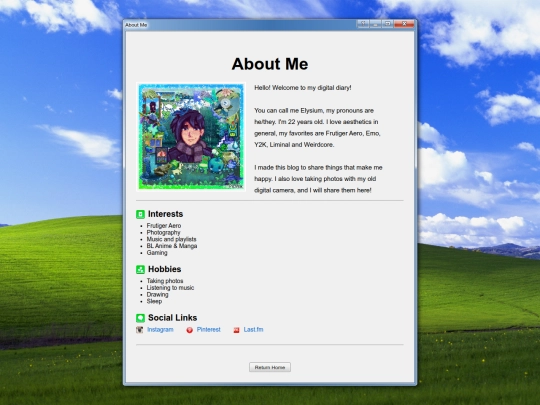Minimize the About Me window

[375, 24]
